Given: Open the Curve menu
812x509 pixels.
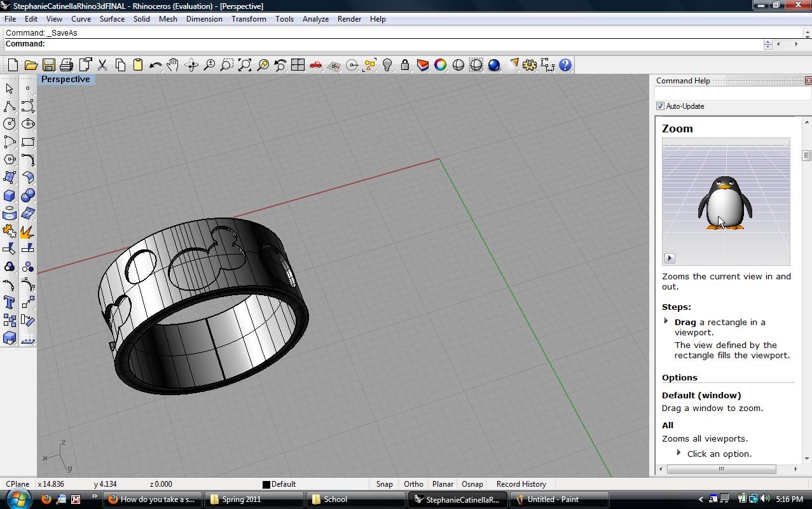Looking at the screenshot, I should tap(81, 19).
